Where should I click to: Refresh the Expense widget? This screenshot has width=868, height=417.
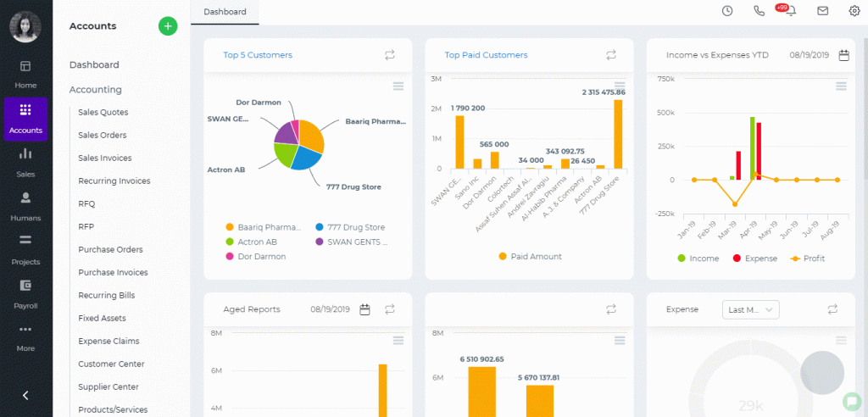pos(832,309)
